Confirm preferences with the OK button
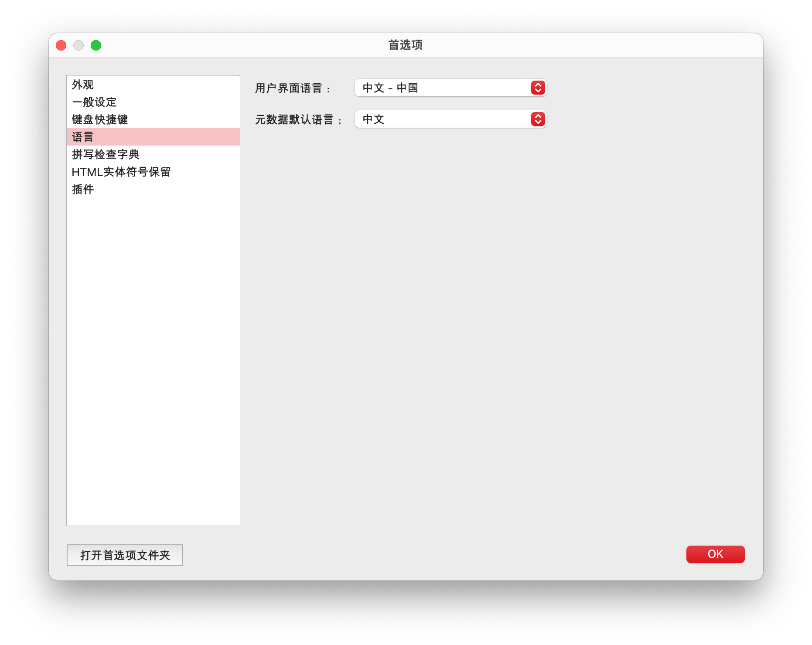The width and height of the screenshot is (812, 645). tap(715, 554)
